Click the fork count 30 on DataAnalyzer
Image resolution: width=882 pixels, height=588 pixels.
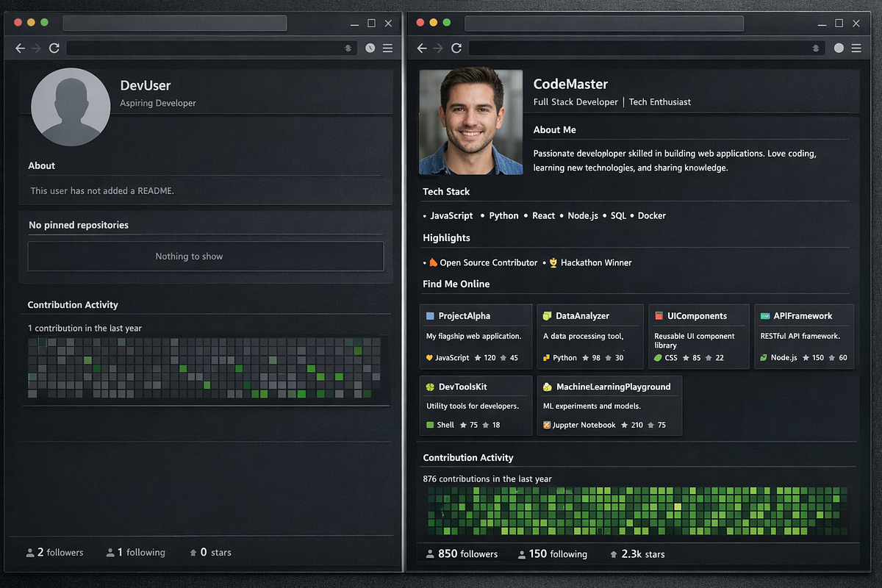[x=614, y=357]
